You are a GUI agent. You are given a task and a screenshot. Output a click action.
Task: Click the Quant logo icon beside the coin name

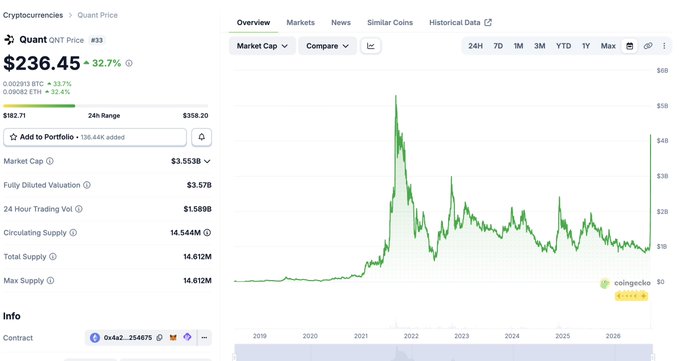(9, 40)
